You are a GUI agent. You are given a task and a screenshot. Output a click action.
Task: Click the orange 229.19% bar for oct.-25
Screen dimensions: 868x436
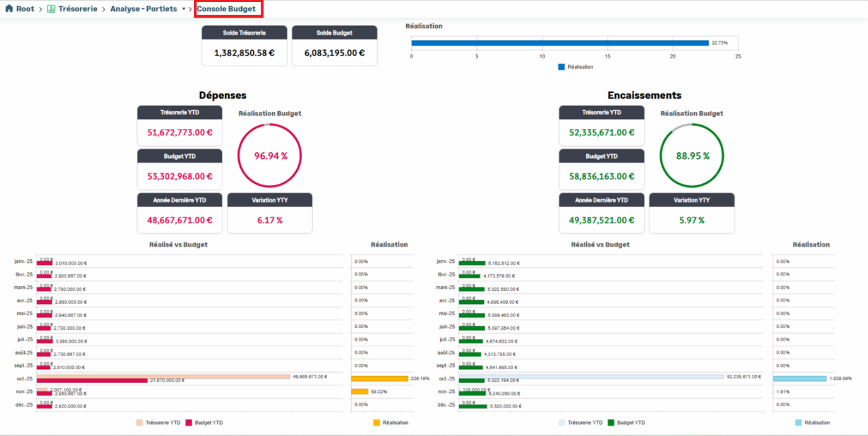(380, 378)
